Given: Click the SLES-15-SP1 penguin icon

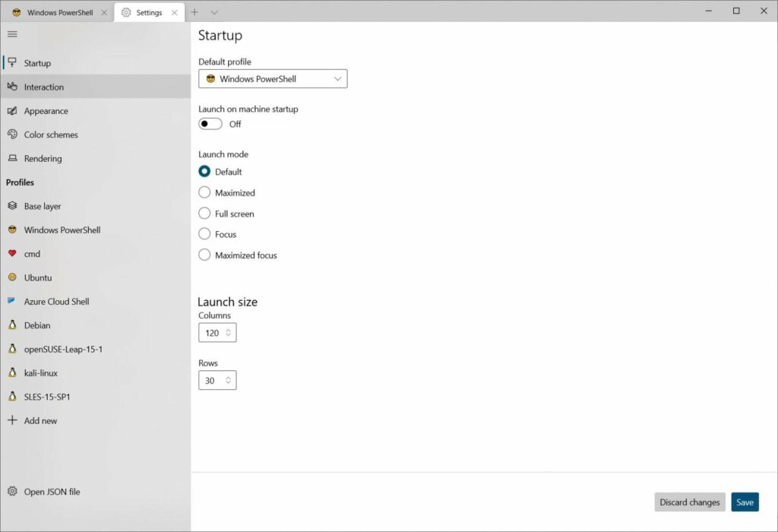Looking at the screenshot, I should tap(12, 396).
